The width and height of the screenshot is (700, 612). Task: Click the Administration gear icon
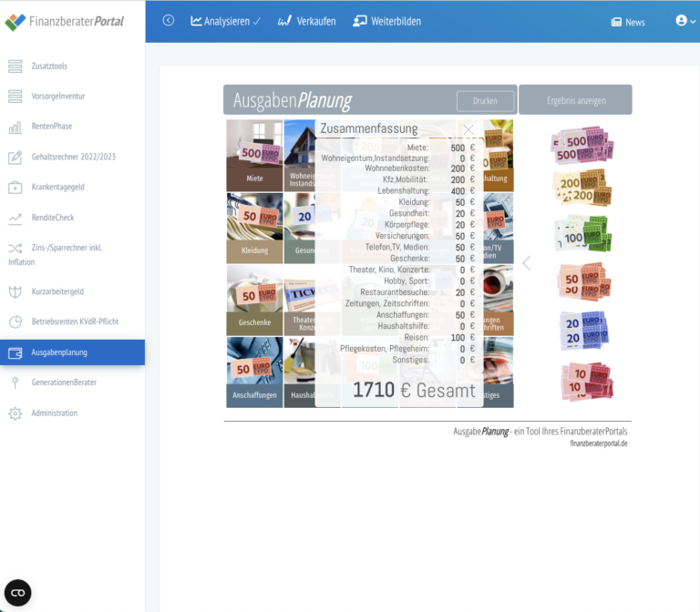[x=15, y=413]
